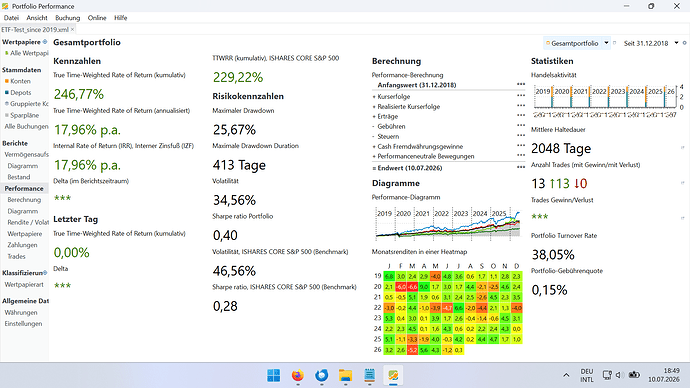
Task: Open Thunderbird from the taskbar
Action: pos(322,375)
